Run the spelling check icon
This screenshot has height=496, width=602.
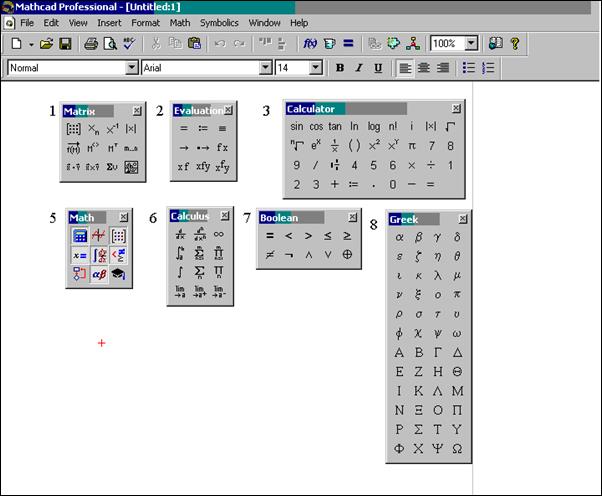(129, 43)
